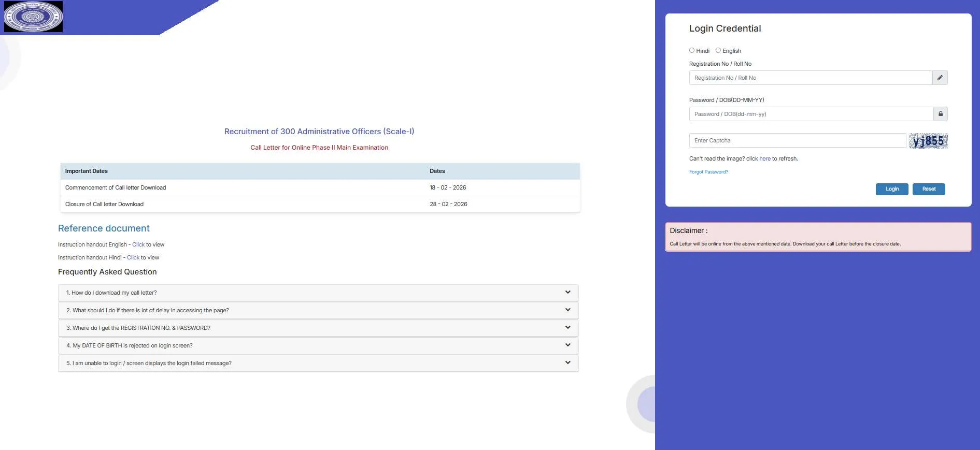Open the Forgot Password link
980x450 pixels.
[708, 172]
